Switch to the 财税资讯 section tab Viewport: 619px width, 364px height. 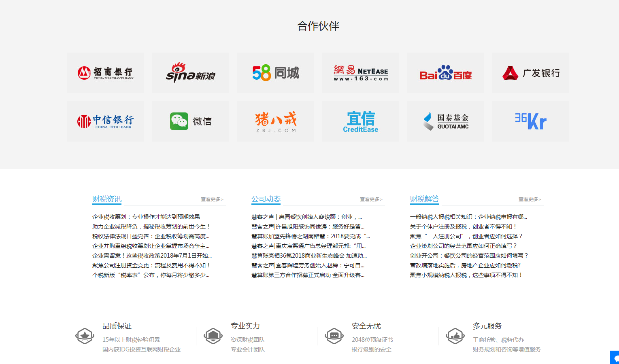(x=107, y=199)
